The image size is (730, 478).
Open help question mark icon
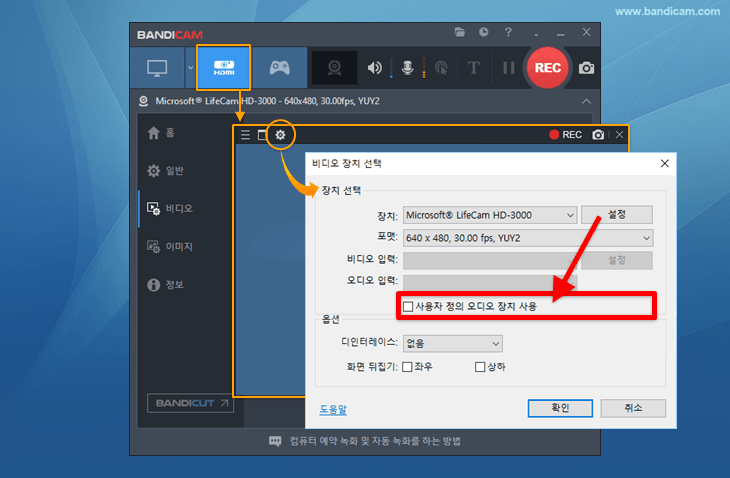tap(508, 32)
